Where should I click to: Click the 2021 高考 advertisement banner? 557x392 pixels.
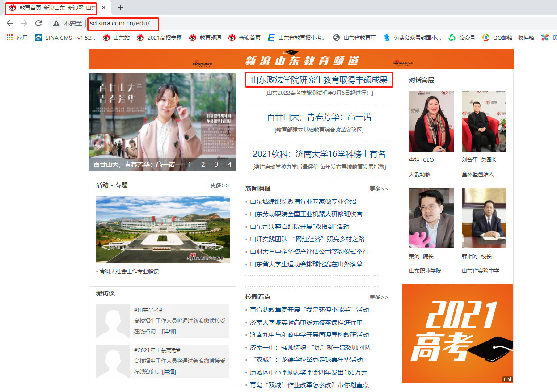[457, 333]
